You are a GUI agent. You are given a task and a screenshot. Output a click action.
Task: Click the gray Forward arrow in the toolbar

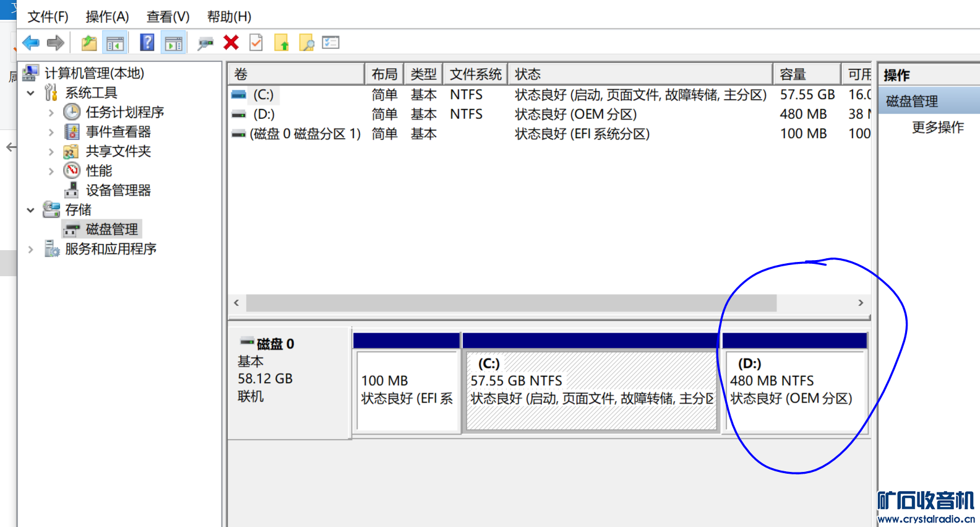(x=56, y=43)
